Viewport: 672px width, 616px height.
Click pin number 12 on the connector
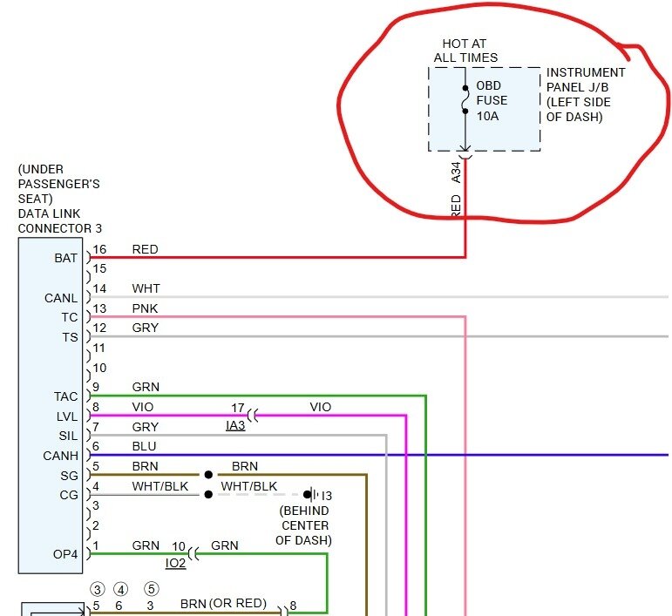pos(99,328)
